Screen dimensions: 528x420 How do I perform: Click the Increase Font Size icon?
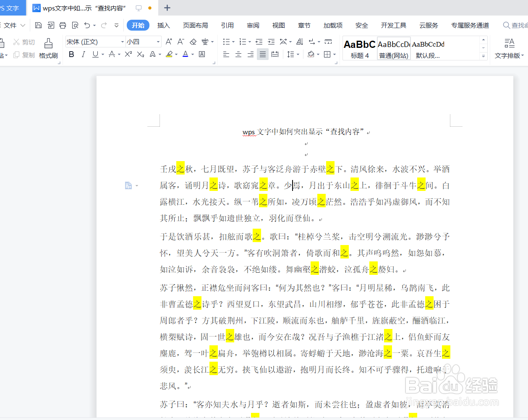pyautogui.click(x=169, y=42)
